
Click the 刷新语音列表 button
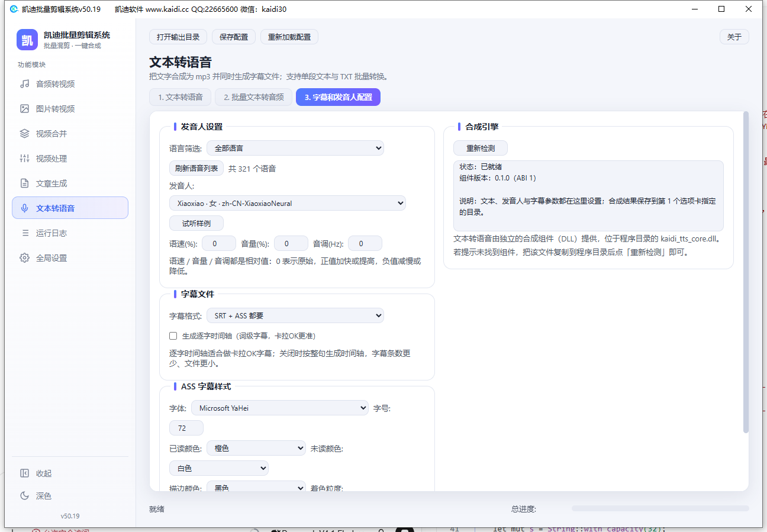[x=196, y=169]
